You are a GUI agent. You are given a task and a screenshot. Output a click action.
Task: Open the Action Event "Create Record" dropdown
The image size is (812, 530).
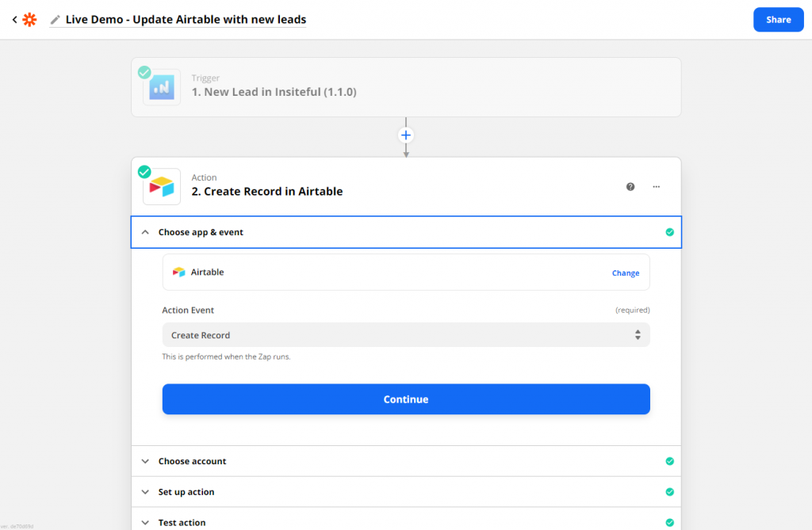(406, 335)
